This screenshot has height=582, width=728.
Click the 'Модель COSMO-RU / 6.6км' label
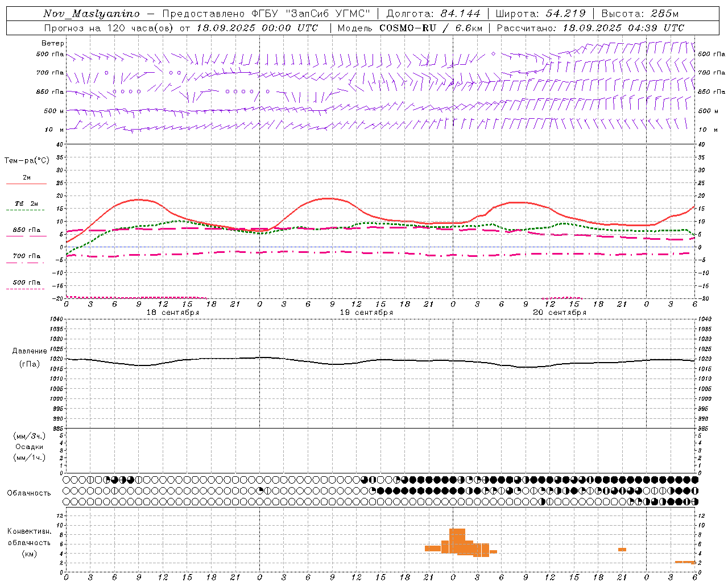[410, 28]
